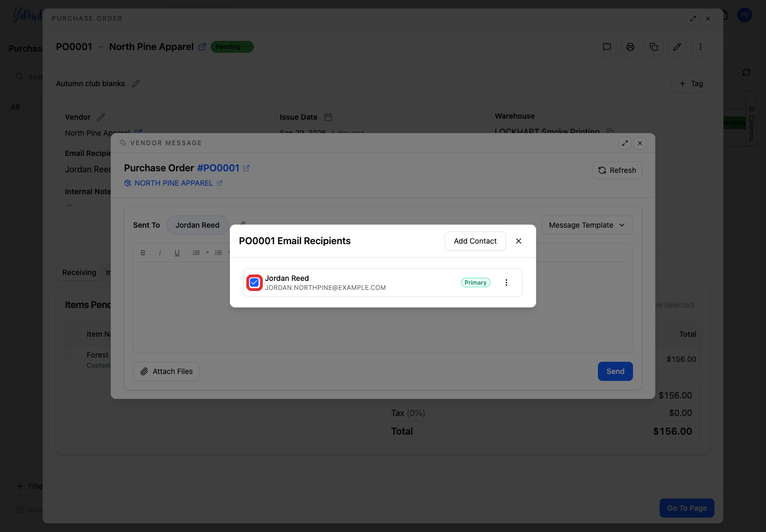Insert a numbered list in the editor
This screenshot has width=766, height=532.
196,253
